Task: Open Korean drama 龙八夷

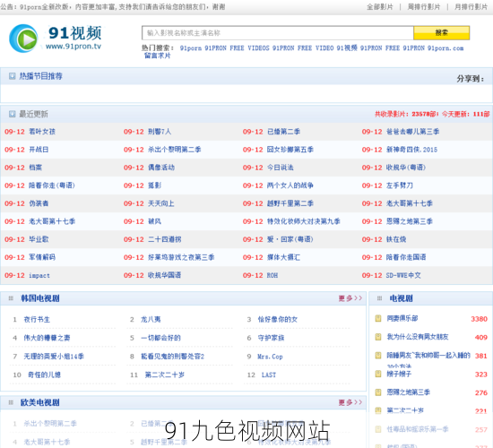Action: [151, 319]
